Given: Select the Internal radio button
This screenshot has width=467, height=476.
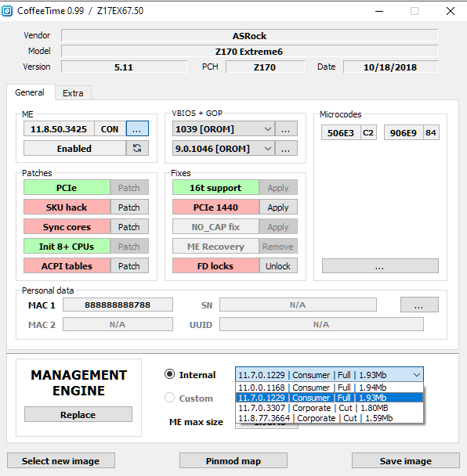Looking at the screenshot, I should click(169, 374).
